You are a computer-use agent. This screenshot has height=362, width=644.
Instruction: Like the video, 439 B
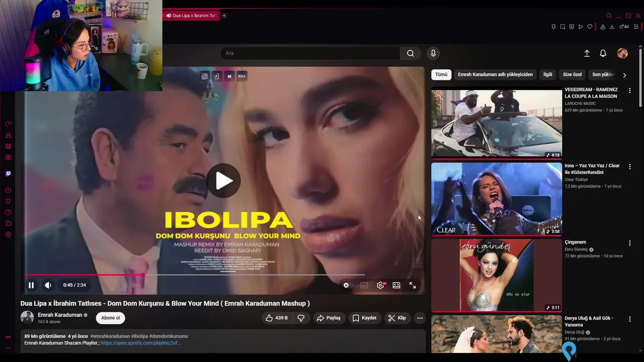point(277,318)
